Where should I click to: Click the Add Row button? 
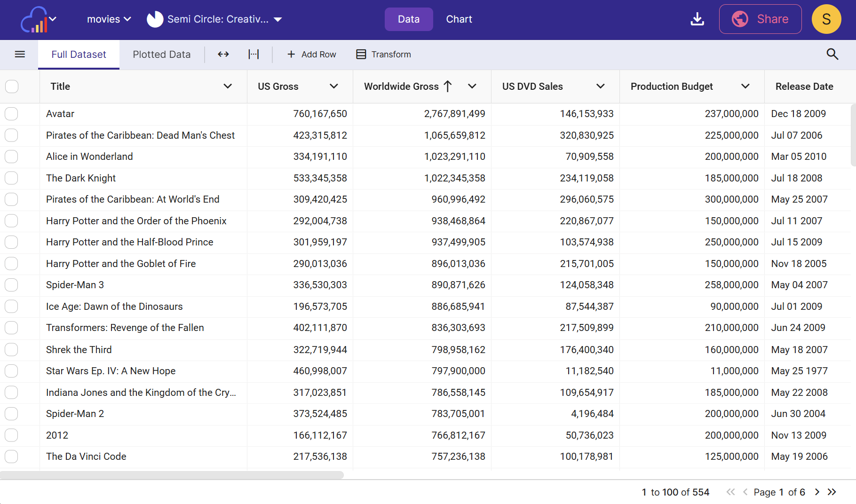point(311,55)
